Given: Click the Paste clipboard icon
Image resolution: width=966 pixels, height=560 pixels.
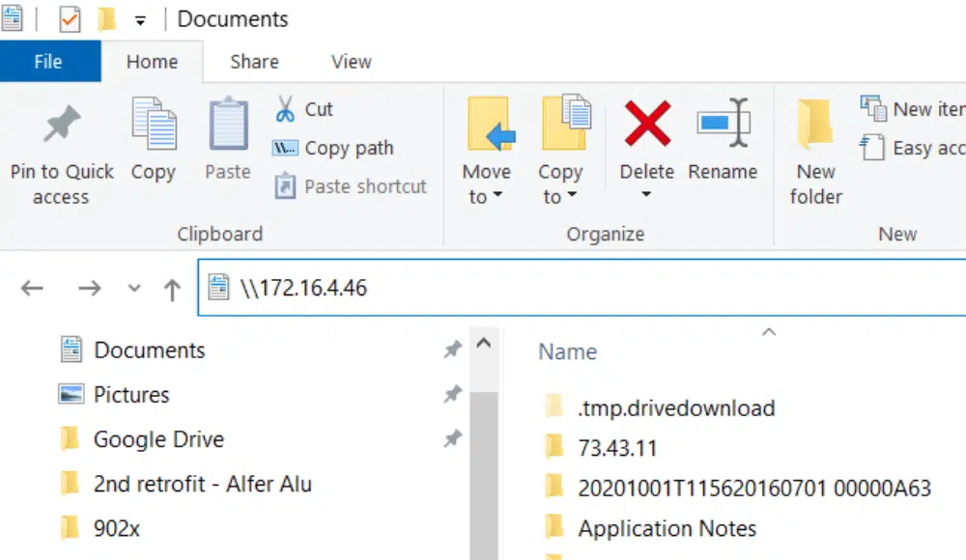Looking at the screenshot, I should (228, 125).
